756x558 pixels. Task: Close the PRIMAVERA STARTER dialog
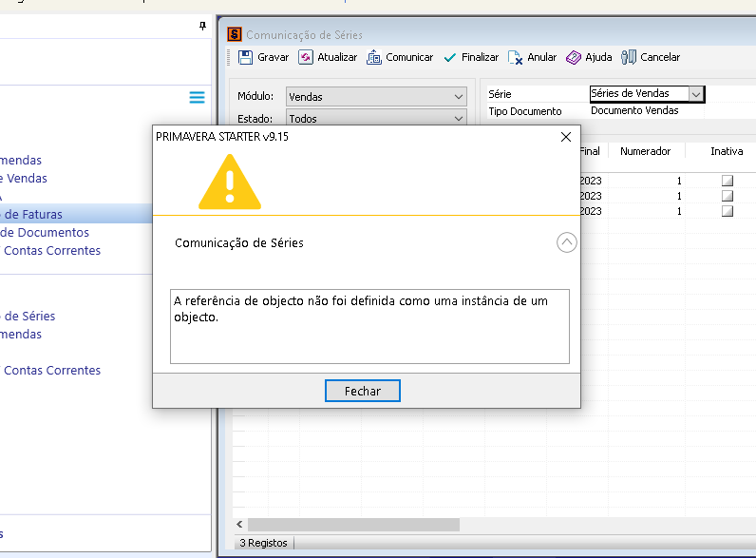point(566,136)
